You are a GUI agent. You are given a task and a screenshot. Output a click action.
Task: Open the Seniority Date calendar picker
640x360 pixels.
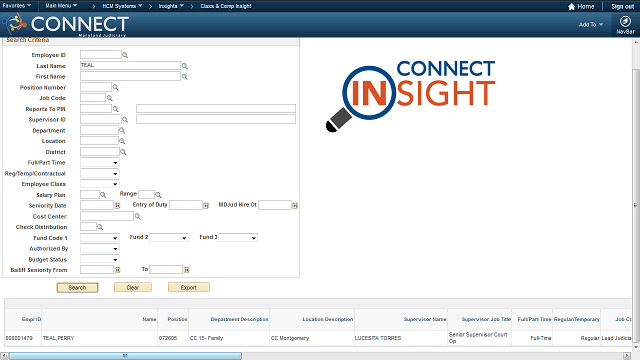(118, 206)
